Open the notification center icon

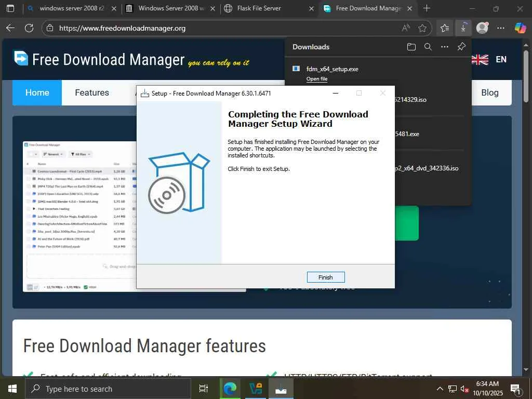pos(516,390)
